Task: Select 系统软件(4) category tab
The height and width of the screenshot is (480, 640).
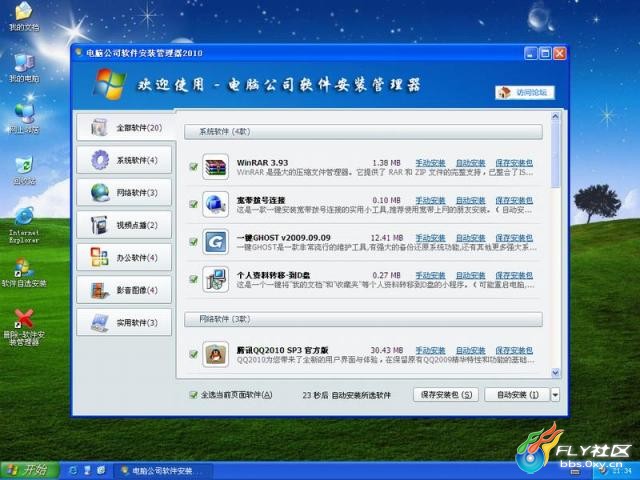Action: point(124,160)
